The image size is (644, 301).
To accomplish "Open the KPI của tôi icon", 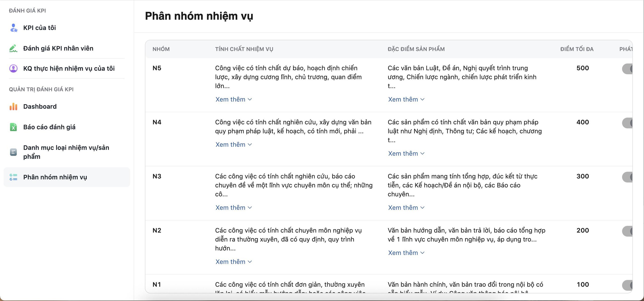I will (x=14, y=28).
